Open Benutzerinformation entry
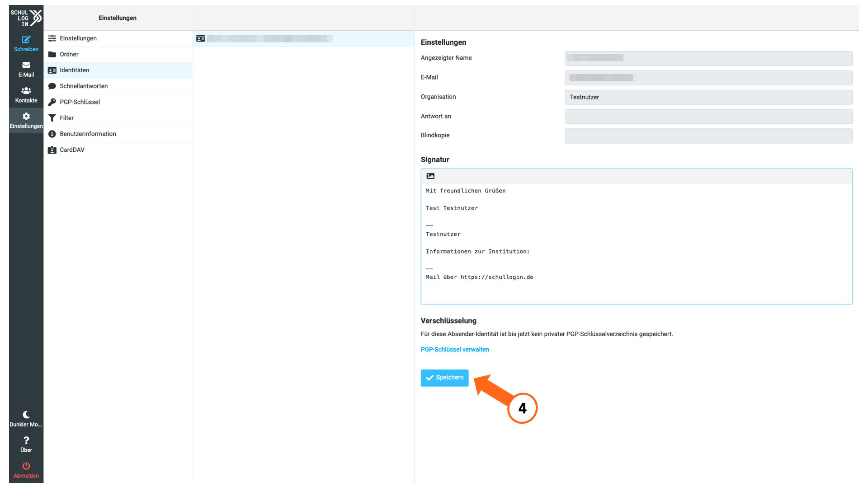 118,134
